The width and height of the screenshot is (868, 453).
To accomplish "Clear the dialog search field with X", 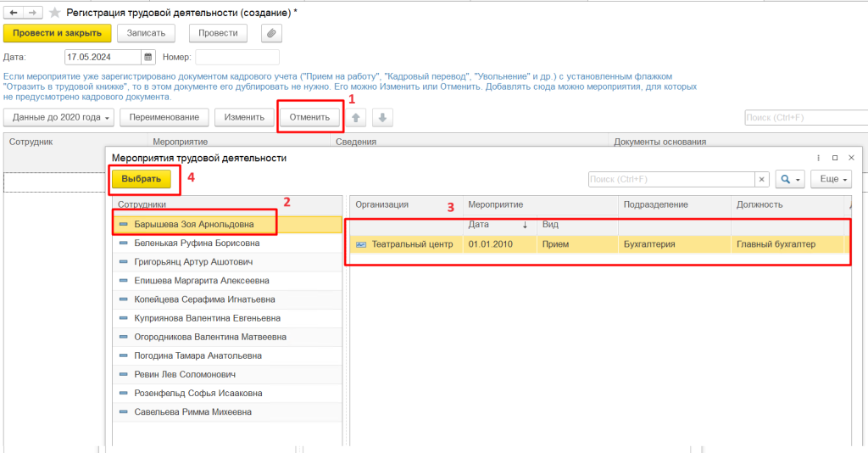I will [762, 180].
